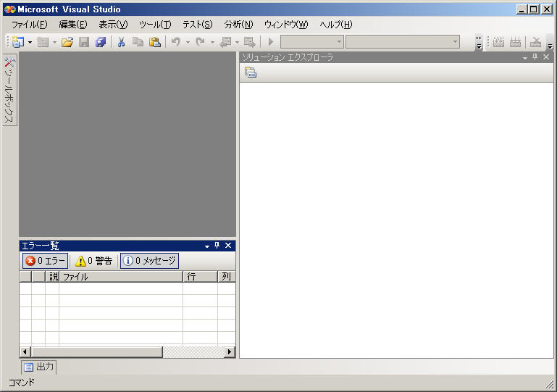
Task: Toggle the 0 警告 warnings filter
Action: [x=94, y=261]
